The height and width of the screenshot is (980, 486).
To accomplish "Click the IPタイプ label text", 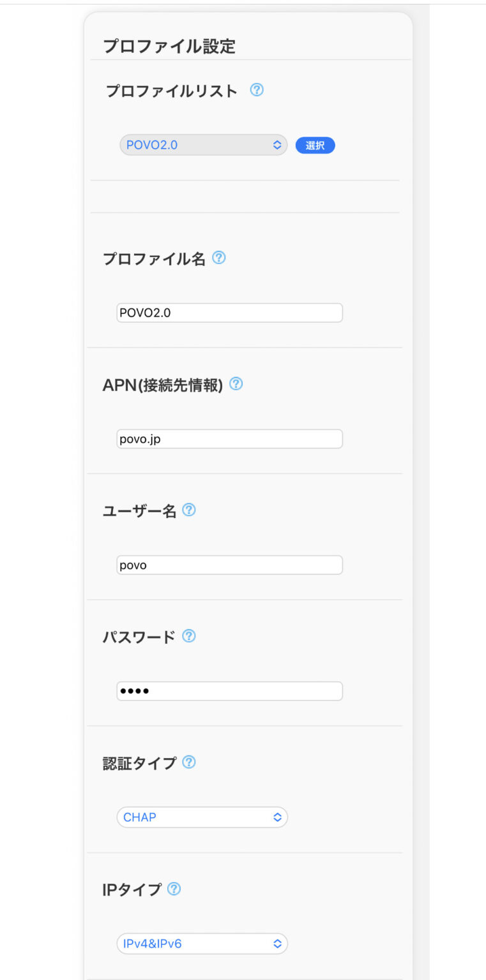I will [x=132, y=890].
